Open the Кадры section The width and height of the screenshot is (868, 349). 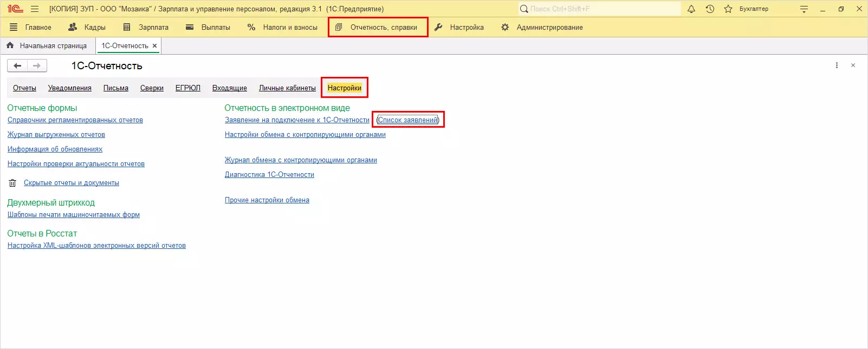point(87,27)
